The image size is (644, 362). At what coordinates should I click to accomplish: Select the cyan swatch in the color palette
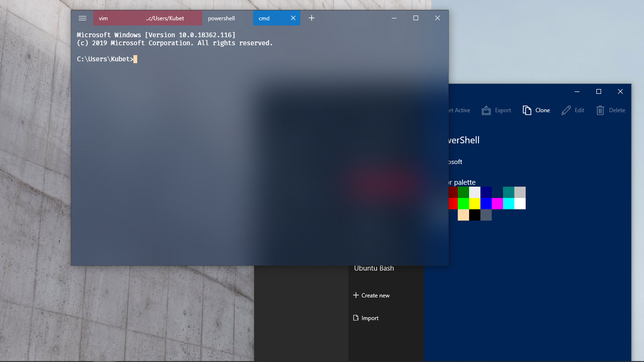(509, 204)
